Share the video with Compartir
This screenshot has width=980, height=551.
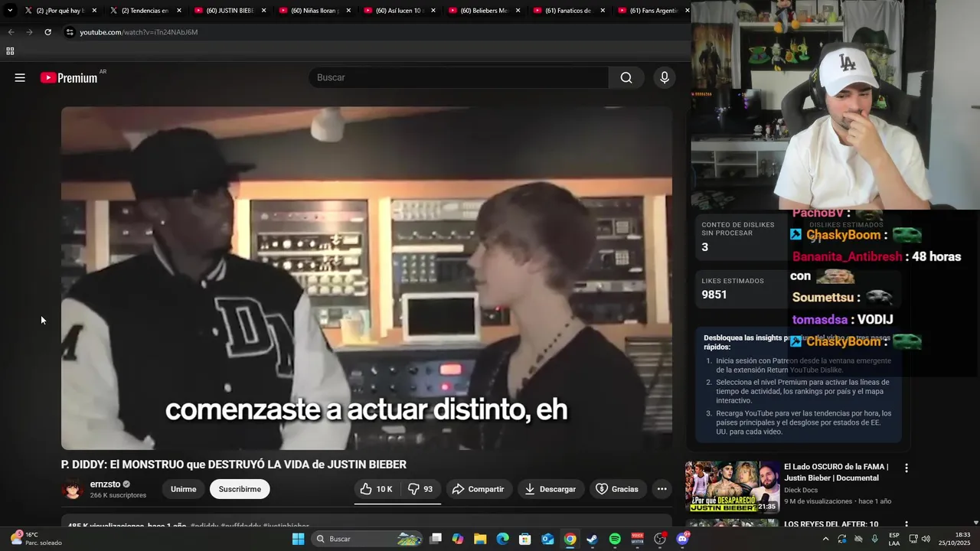(479, 489)
